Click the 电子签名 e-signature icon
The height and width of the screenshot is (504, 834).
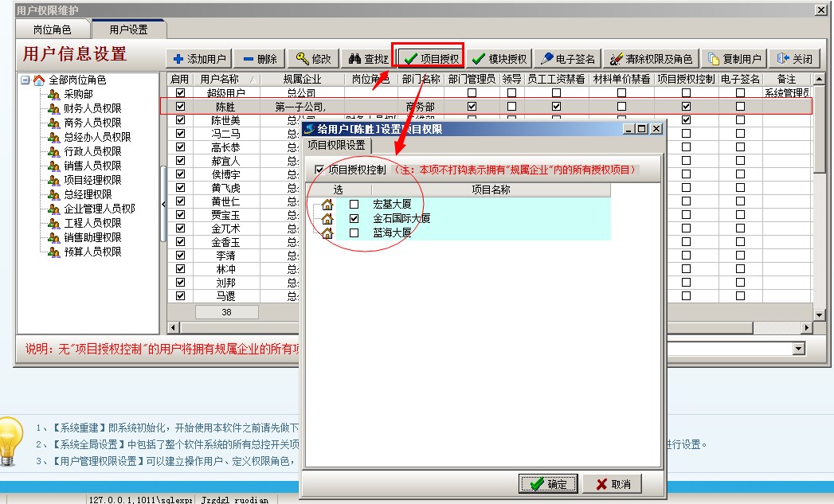pyautogui.click(x=547, y=59)
